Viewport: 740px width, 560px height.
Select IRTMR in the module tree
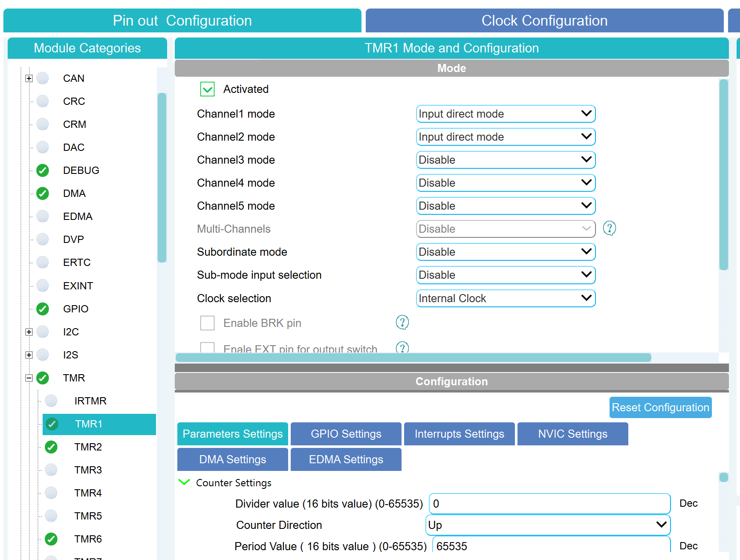90,401
